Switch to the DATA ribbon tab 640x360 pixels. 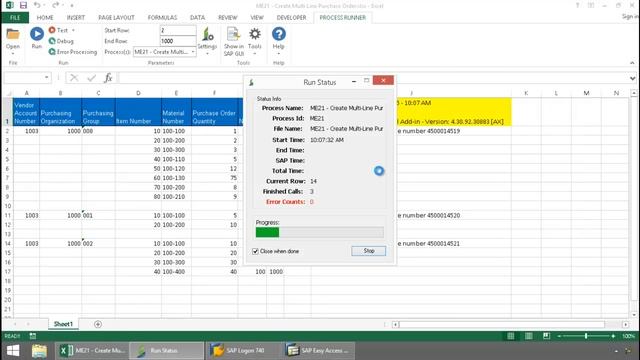[x=198, y=18]
